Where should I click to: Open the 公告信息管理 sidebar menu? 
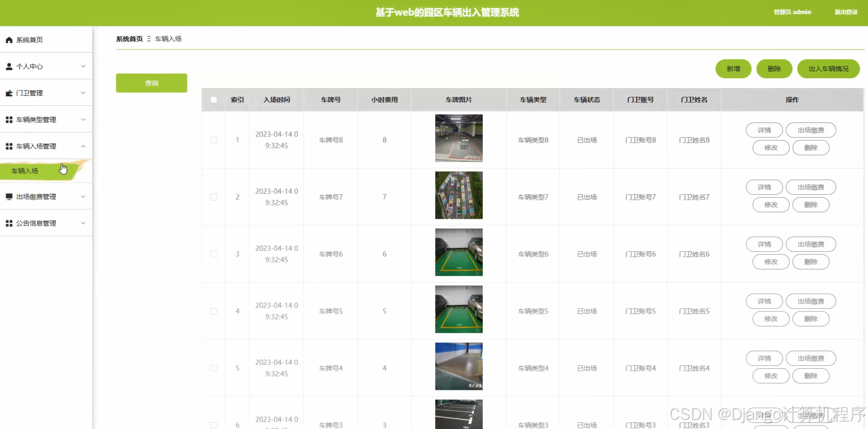point(46,223)
